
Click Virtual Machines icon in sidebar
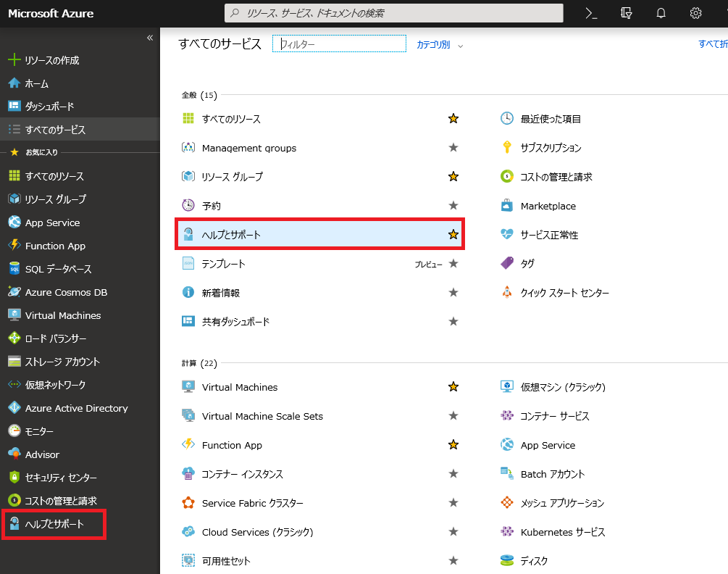(x=14, y=315)
